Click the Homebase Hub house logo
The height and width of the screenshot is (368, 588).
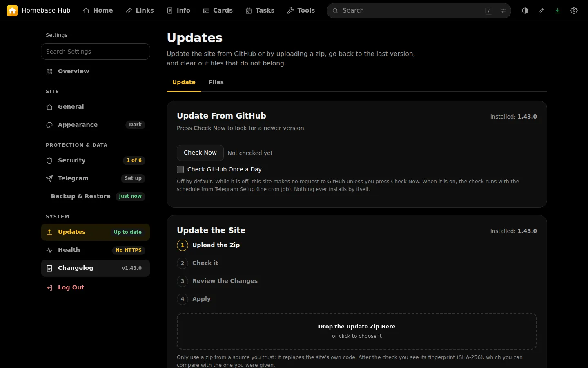[12, 11]
